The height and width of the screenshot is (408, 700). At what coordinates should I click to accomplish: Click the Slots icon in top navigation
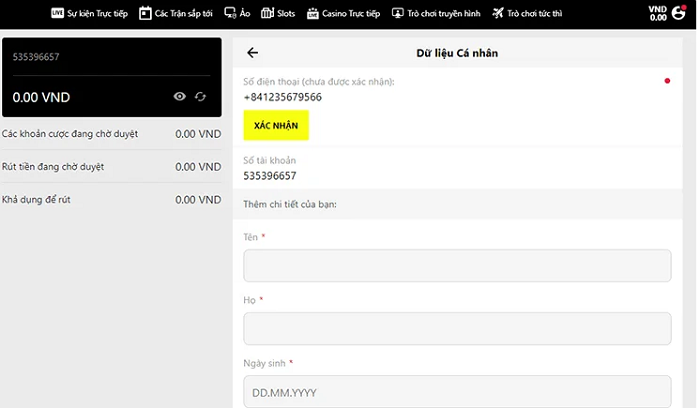point(270,14)
